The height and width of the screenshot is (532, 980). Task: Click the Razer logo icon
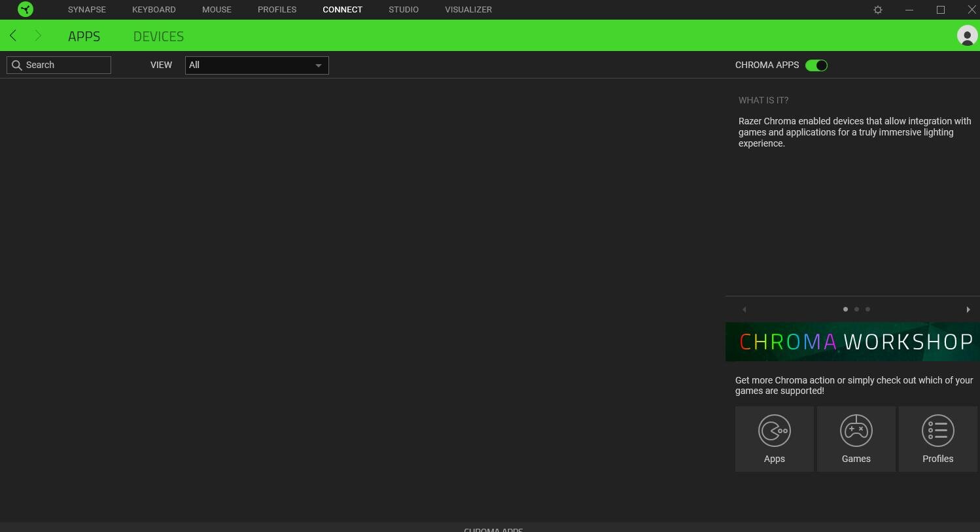pyautogui.click(x=26, y=9)
